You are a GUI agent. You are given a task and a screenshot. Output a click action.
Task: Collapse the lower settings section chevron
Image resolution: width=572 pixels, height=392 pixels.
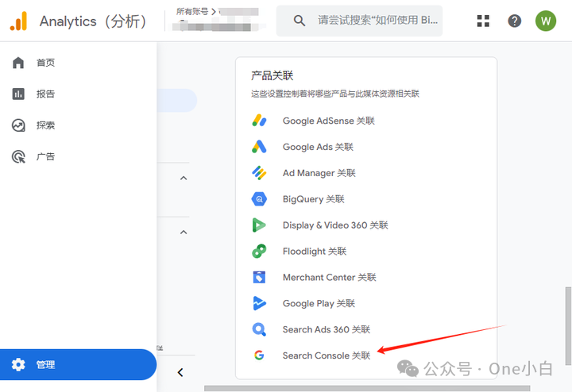pyautogui.click(x=184, y=232)
